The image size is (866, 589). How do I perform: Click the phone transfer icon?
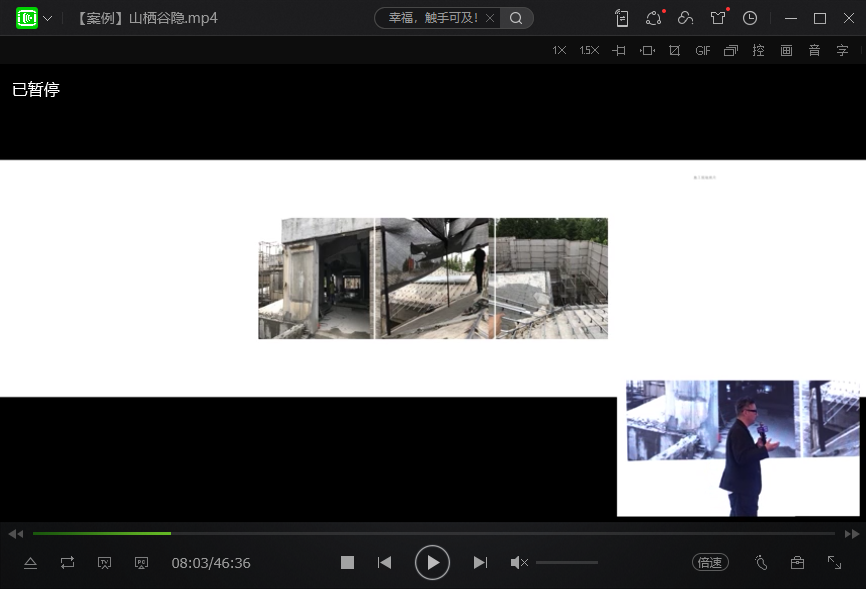[x=622, y=18]
